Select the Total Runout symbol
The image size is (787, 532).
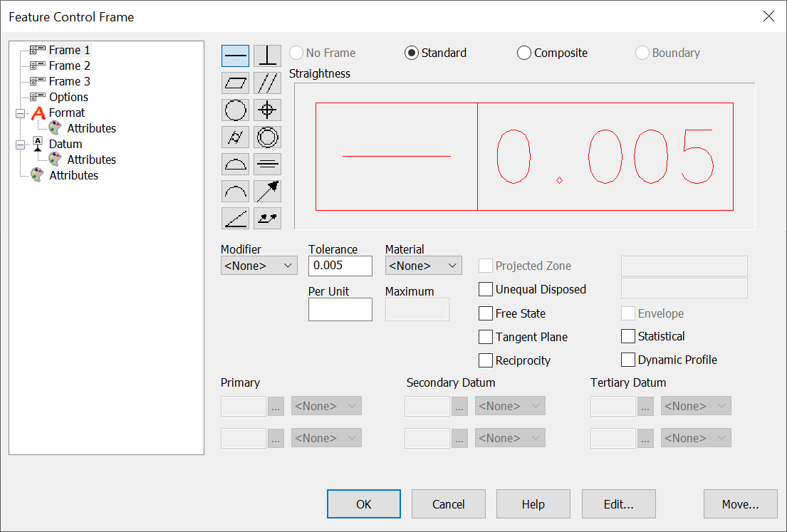click(x=267, y=218)
